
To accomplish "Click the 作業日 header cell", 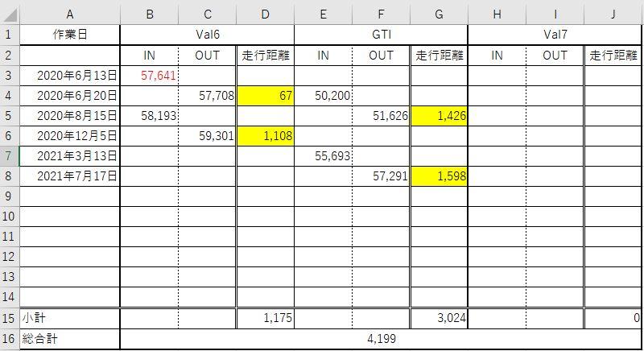I will tap(70, 35).
